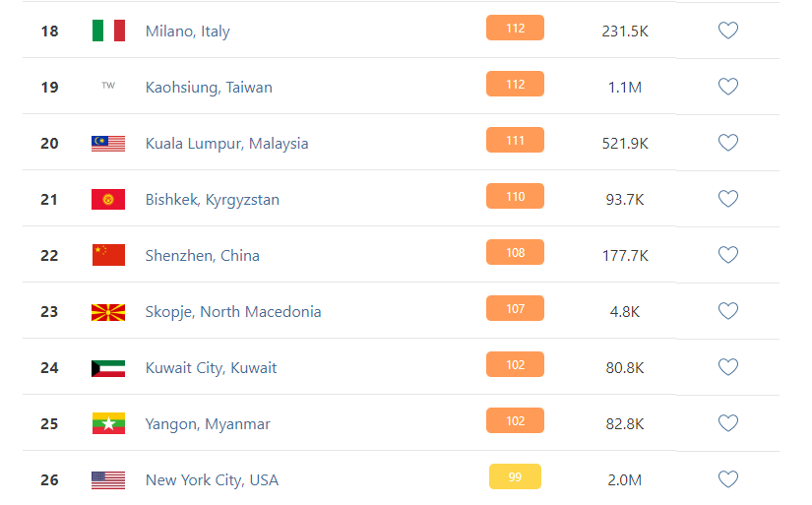
Task: Add Bishkek, Kyrgyzstan to favorites
Action: coord(727,199)
